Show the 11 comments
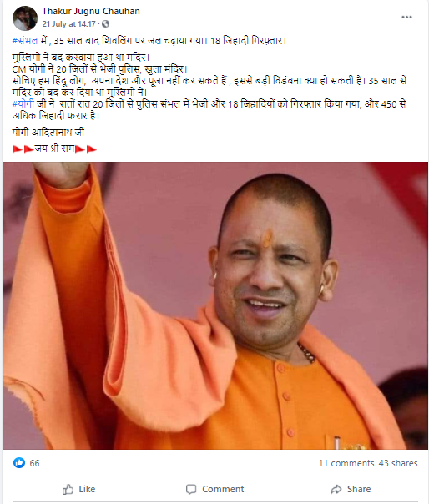This screenshot has width=429, height=504. (x=346, y=463)
